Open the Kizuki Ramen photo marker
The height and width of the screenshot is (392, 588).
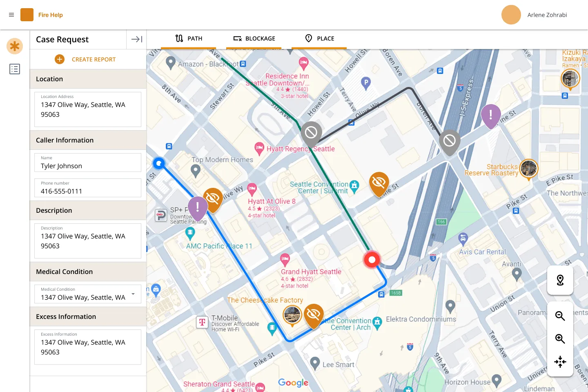(x=570, y=78)
